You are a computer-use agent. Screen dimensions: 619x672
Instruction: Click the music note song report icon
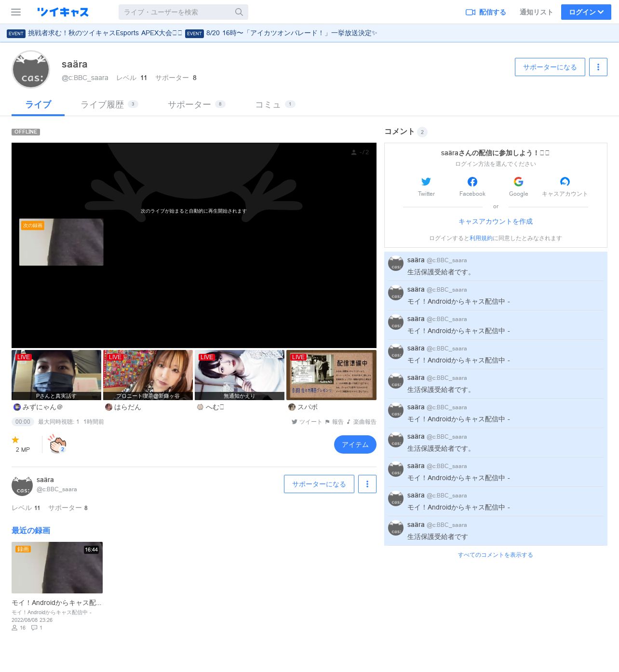(x=349, y=422)
